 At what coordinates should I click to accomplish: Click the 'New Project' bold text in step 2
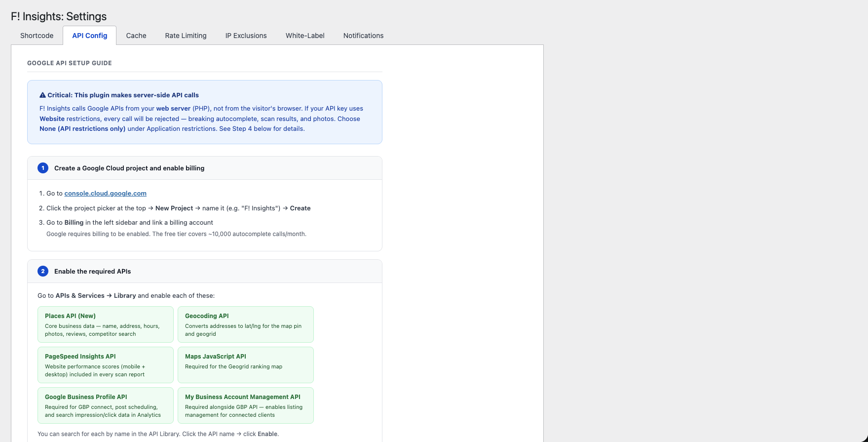tap(174, 208)
